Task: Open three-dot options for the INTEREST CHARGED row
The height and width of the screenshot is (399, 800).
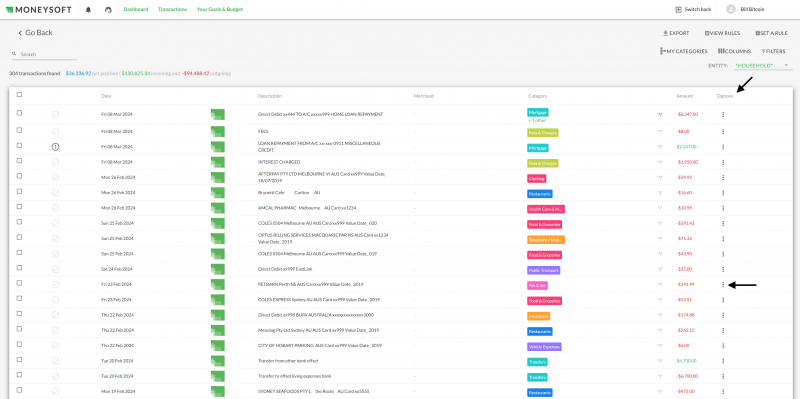Action: pyautogui.click(x=723, y=162)
